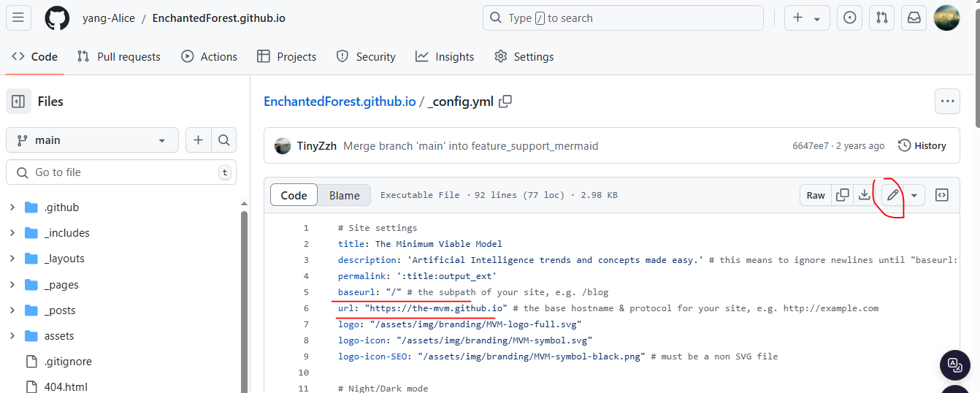This screenshot has height=393, width=980.
Task: Open the Raw file view
Action: click(816, 195)
